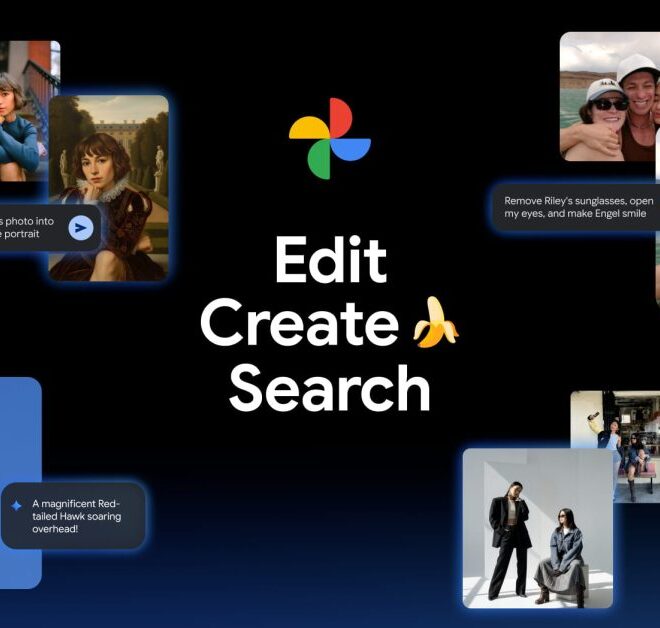Click the 'A magnificent Red-tailed Hawk' message
Screen dimensions: 660x628
(74, 516)
